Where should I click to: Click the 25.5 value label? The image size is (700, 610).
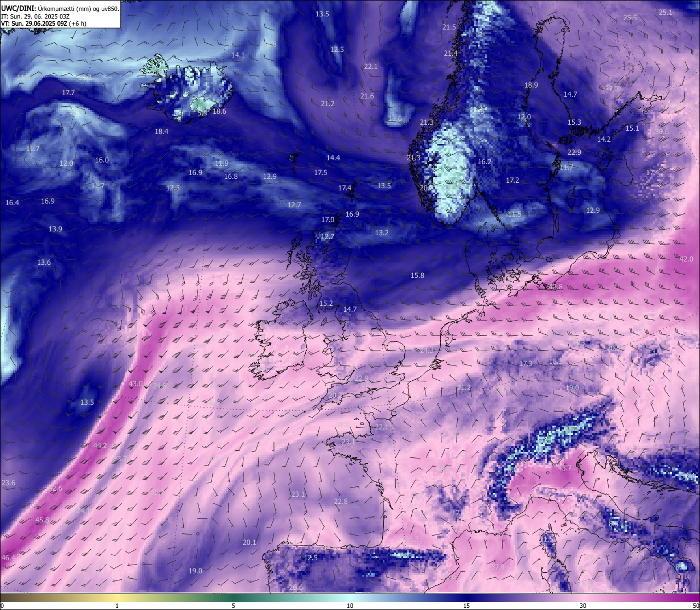pos(630,18)
